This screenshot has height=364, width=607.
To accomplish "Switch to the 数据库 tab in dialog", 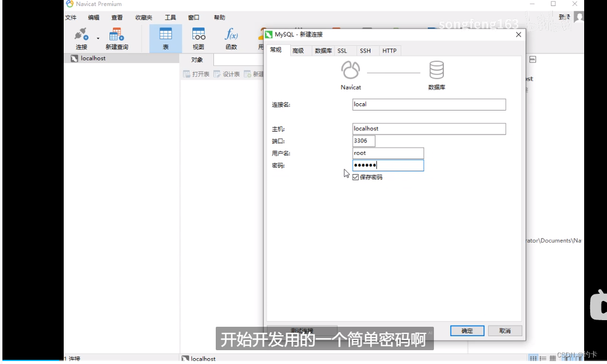I will (323, 50).
